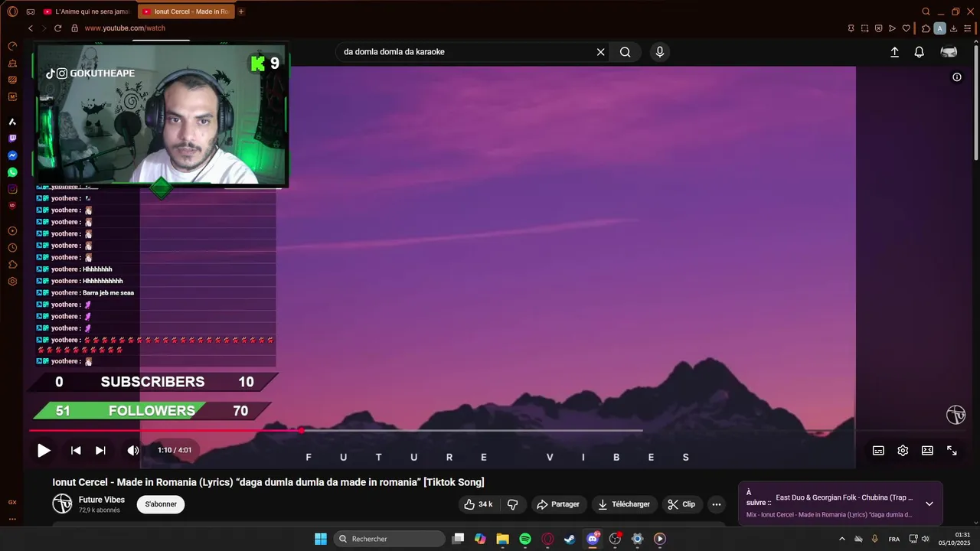Toggle fullscreen on the video player
This screenshot has width=980, height=551.
point(952,451)
